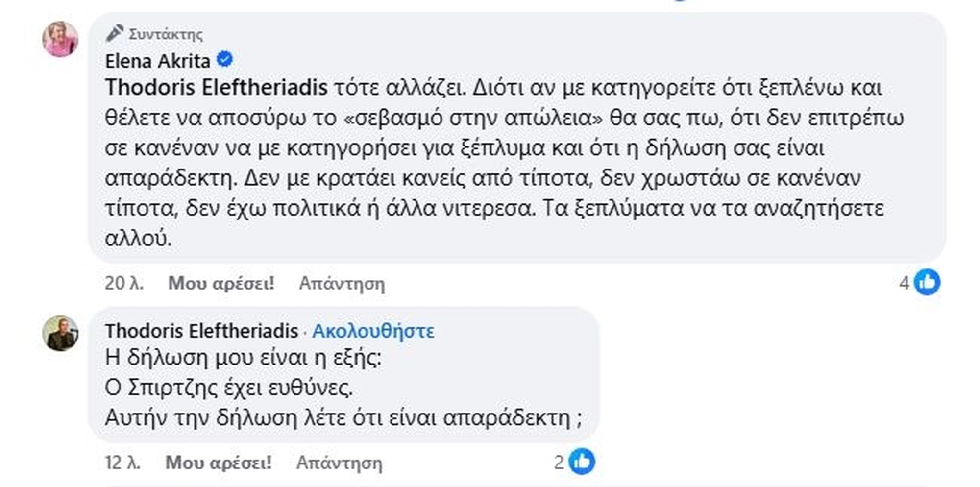This screenshot has height=487, width=980.
Task: Click the Elena Akrita author name
Action: [x=157, y=61]
